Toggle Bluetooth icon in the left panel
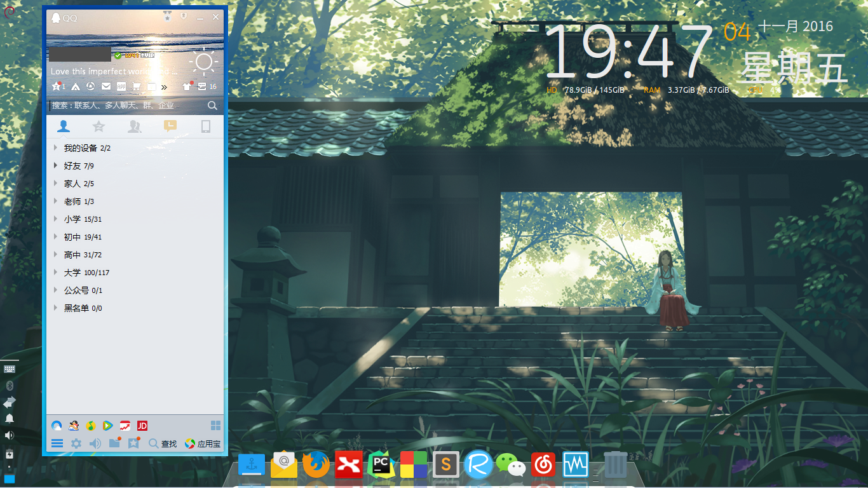The width and height of the screenshot is (868, 488). (x=10, y=386)
